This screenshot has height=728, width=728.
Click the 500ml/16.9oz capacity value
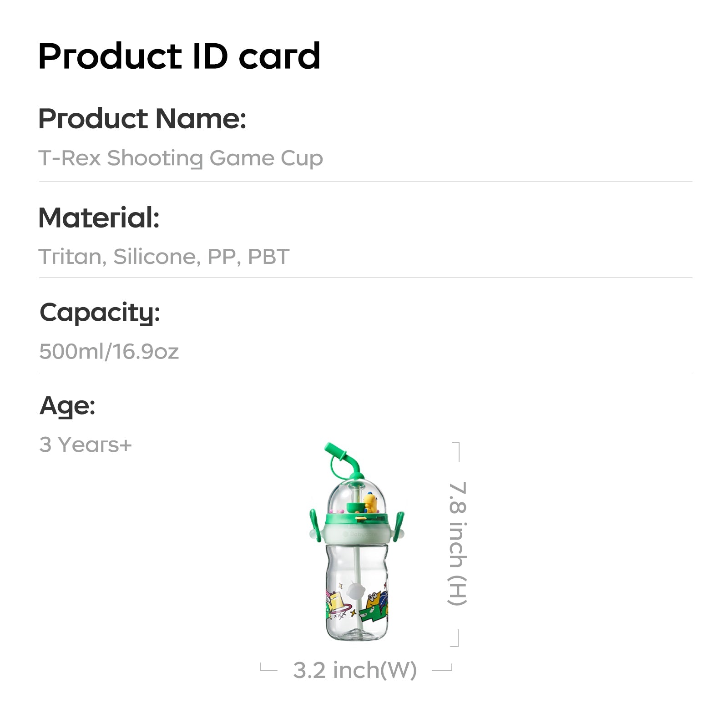click(x=109, y=351)
